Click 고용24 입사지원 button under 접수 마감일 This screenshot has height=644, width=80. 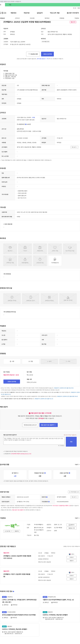tap(12, 381)
